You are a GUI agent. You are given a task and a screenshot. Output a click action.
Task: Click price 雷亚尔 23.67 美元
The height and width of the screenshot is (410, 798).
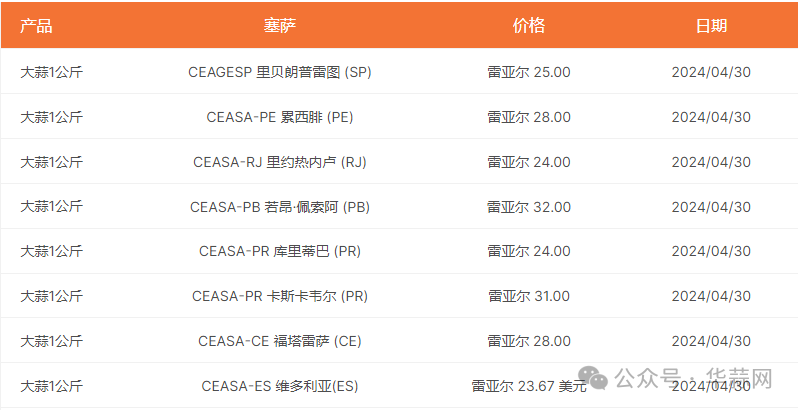[x=529, y=386]
